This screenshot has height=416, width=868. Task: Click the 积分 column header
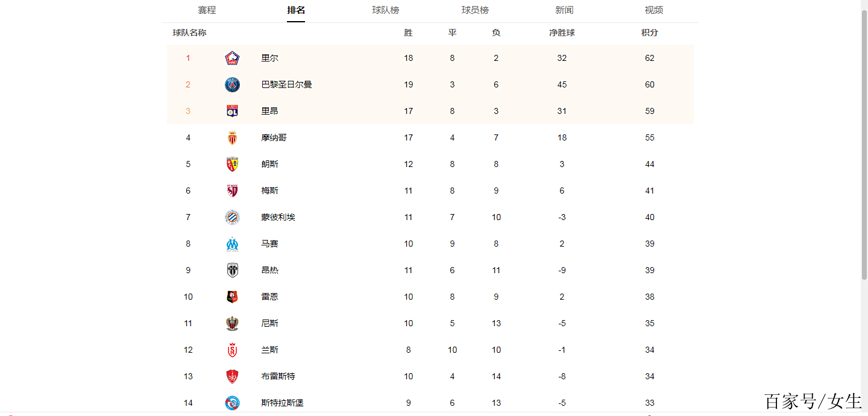pyautogui.click(x=649, y=33)
